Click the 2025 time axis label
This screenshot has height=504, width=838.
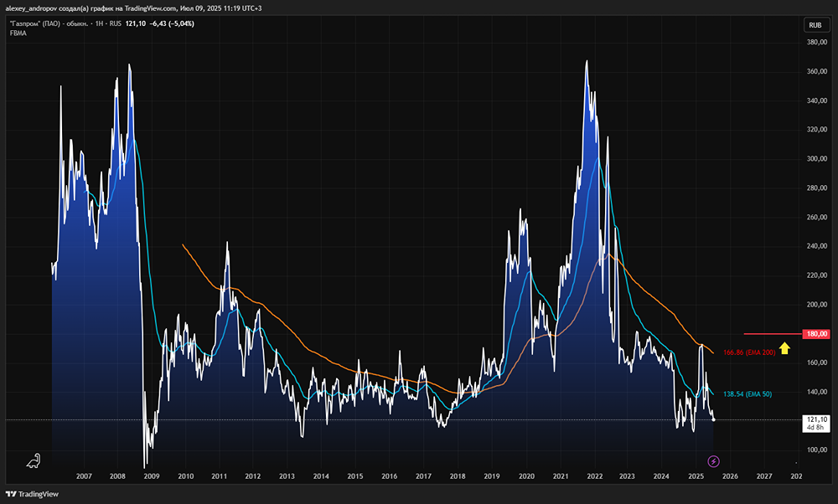pos(696,476)
